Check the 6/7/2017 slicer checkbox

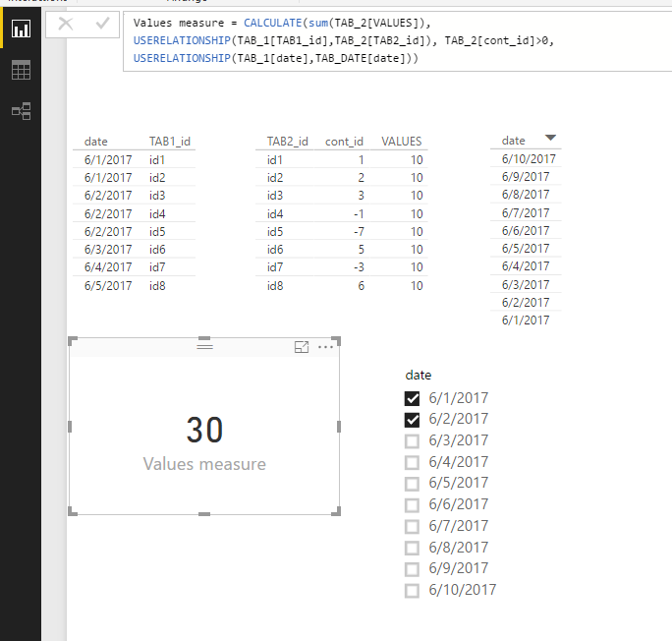coord(412,527)
